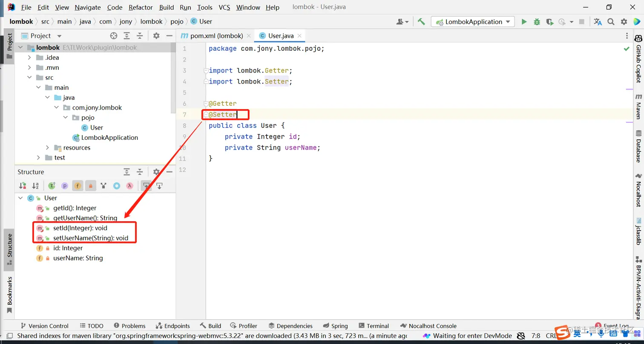
Task: Click Navigate from Source icon in Structure toolbar
Action: coord(159,186)
